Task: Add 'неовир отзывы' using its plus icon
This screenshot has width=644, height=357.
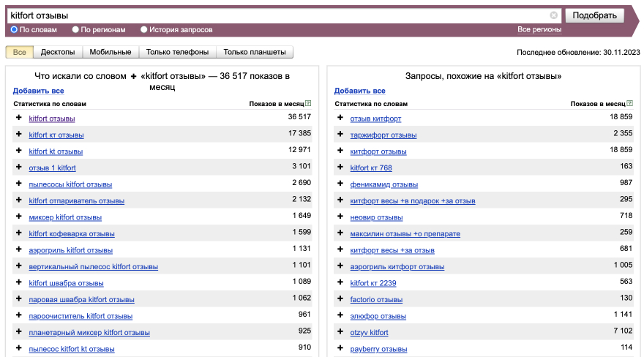Action: coord(340,217)
